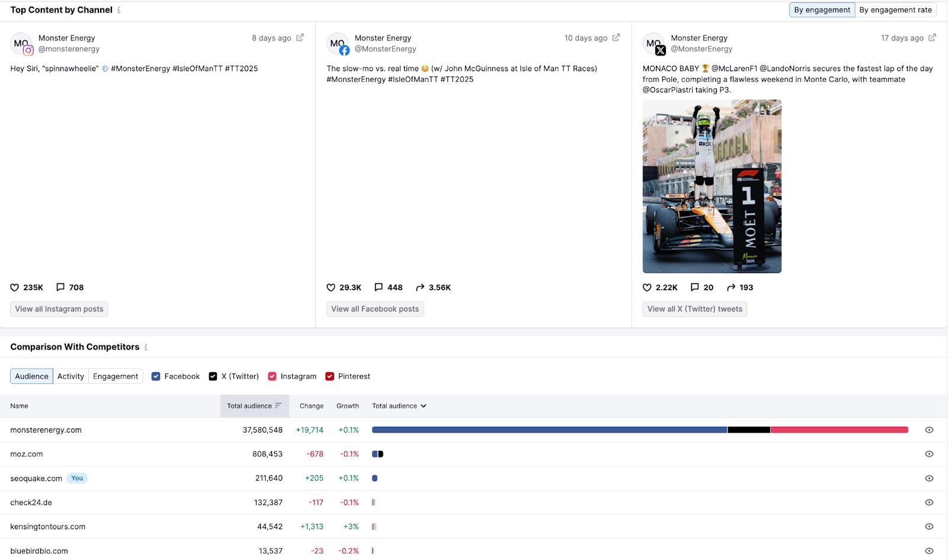
Task: Click kensingtontours.com domain name
Action: (48, 527)
